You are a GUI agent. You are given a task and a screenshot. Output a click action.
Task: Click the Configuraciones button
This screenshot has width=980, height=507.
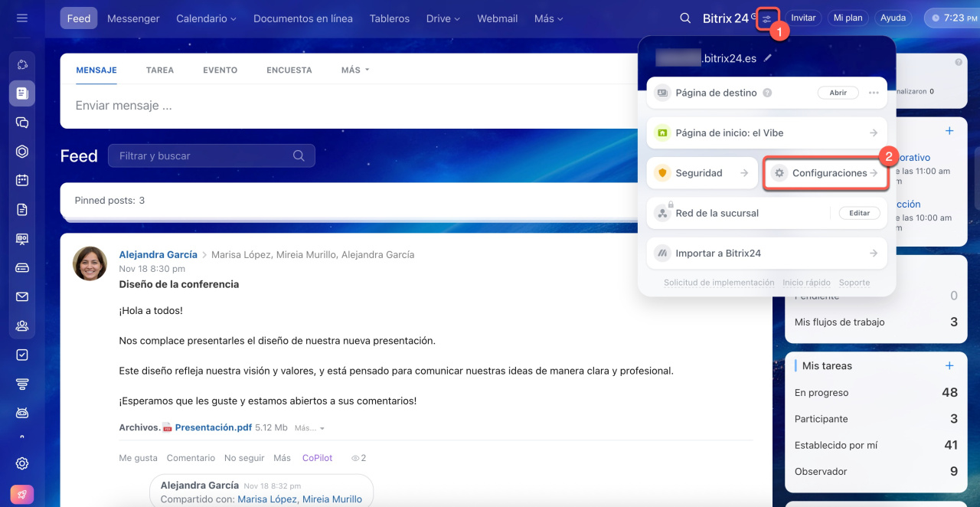click(825, 173)
